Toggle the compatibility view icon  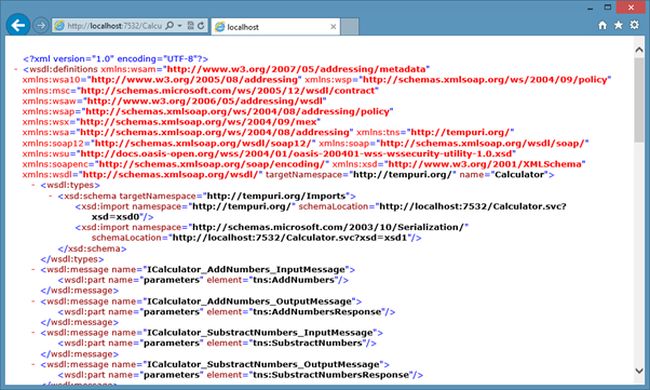pyautogui.click(x=191, y=26)
